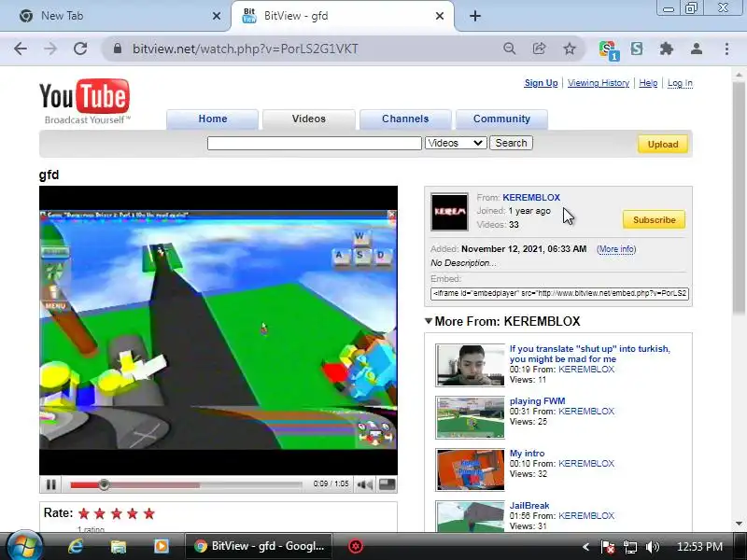This screenshot has height=560, width=747.
Task: Pause the video playback
Action: pos(51,484)
